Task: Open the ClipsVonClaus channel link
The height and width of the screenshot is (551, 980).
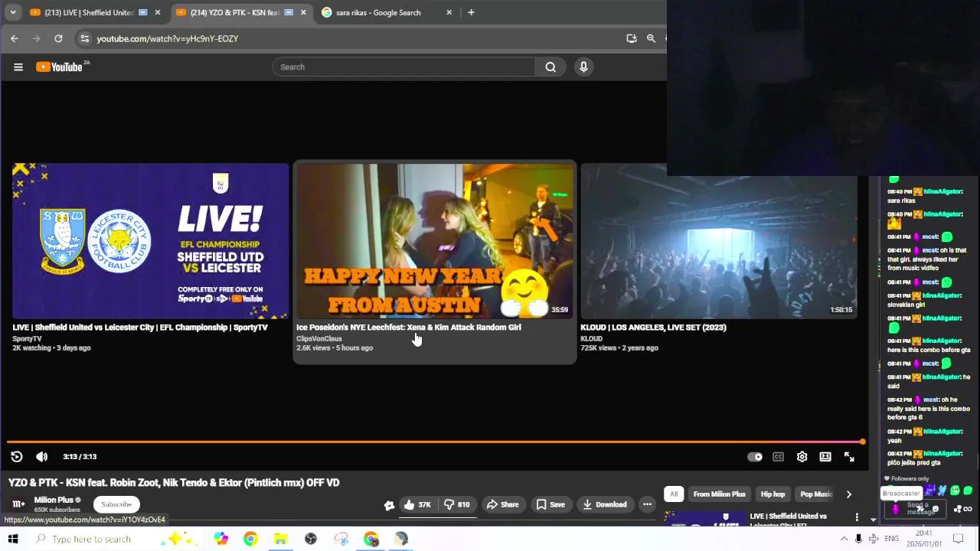Action: [319, 338]
